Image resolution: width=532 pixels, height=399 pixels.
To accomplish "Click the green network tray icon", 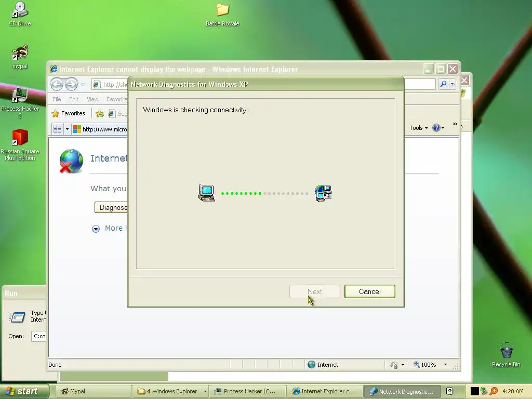I will tap(484, 391).
